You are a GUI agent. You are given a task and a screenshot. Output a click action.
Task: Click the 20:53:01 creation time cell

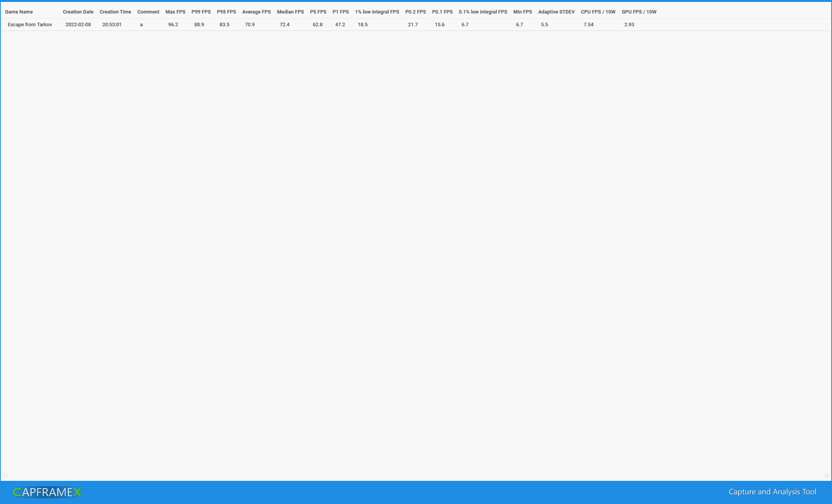point(112,25)
